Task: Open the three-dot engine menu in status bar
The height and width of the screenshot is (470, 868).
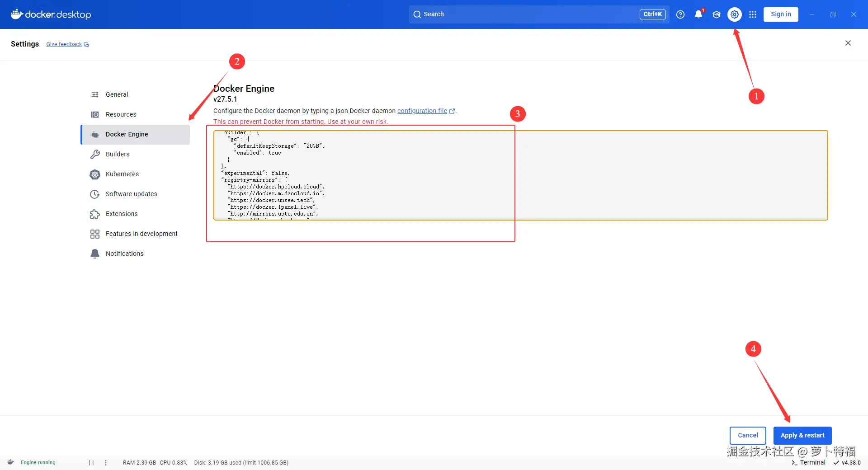Action: pyautogui.click(x=106, y=462)
